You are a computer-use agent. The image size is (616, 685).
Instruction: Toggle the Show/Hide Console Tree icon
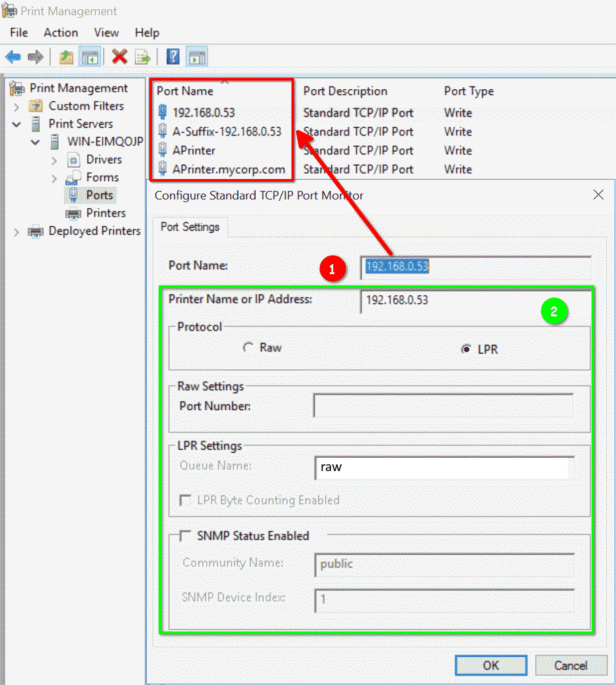pyautogui.click(x=89, y=57)
